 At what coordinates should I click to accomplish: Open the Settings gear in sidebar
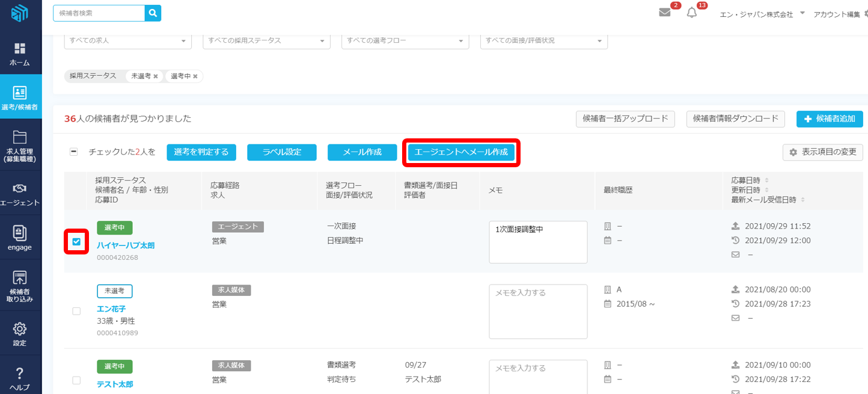click(20, 333)
